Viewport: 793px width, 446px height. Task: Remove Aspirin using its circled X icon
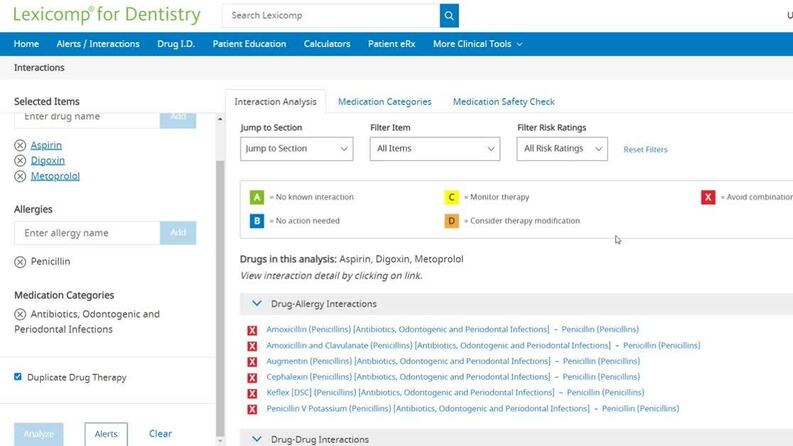20,146
